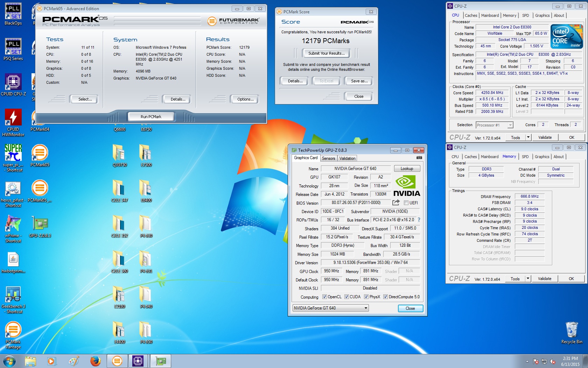Open the CELE 347 folder
The image size is (588, 368).
pyautogui.click(x=119, y=191)
